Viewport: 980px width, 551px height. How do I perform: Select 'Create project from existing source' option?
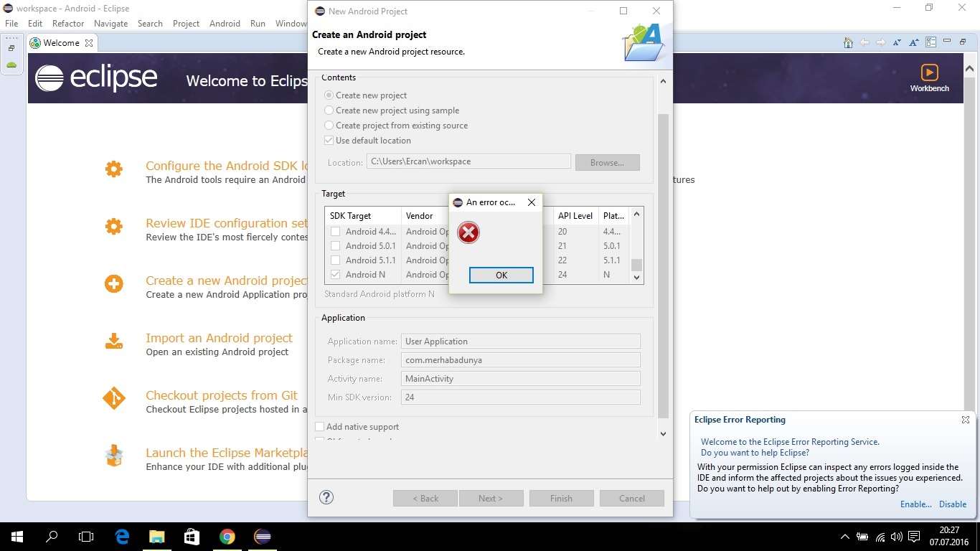click(x=329, y=126)
